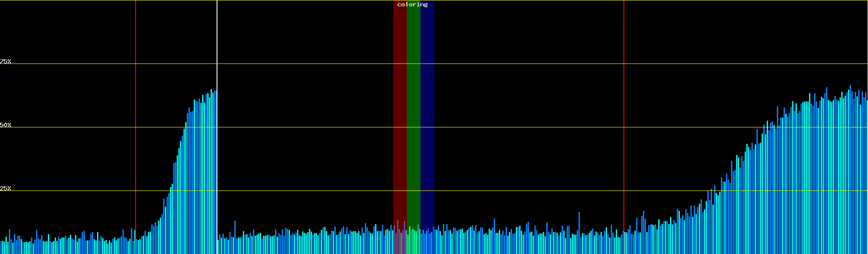Viewport: 868px width, 254px height.
Task: Click the tall bar inside the red band
Action: (398, 237)
